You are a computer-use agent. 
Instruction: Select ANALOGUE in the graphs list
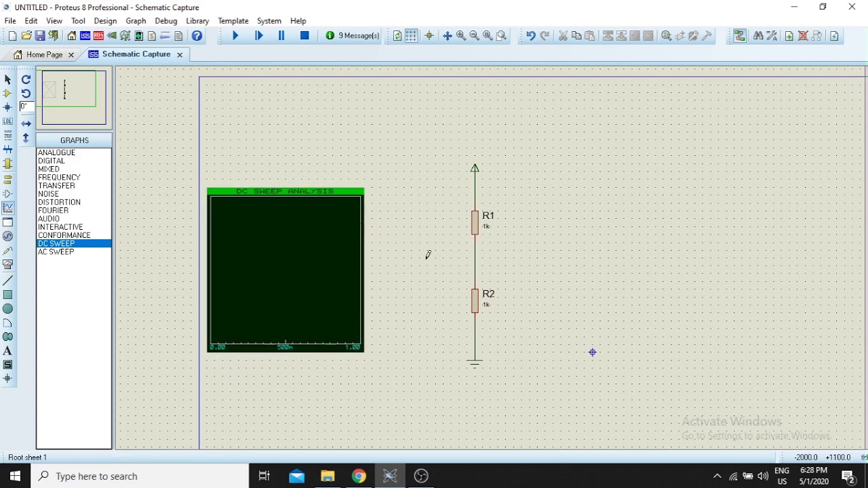coord(74,152)
